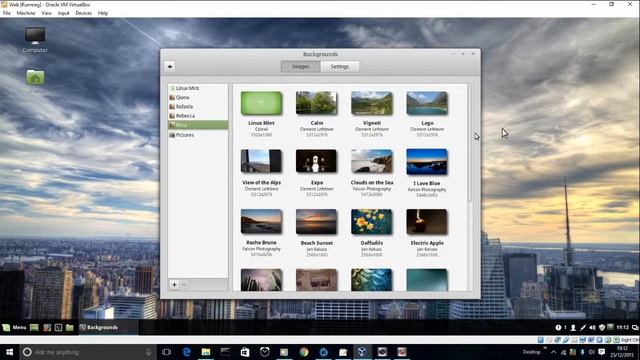Open the VirtualBox View menu

(x=47, y=13)
